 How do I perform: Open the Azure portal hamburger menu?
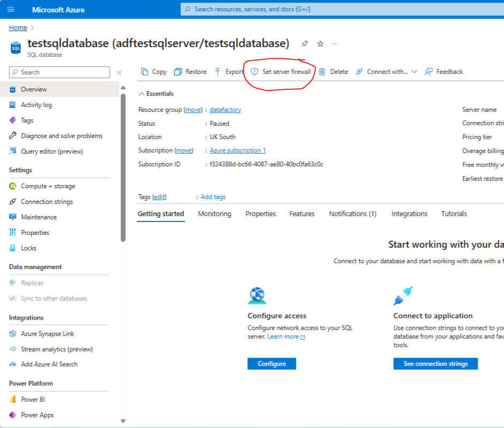click(x=11, y=9)
